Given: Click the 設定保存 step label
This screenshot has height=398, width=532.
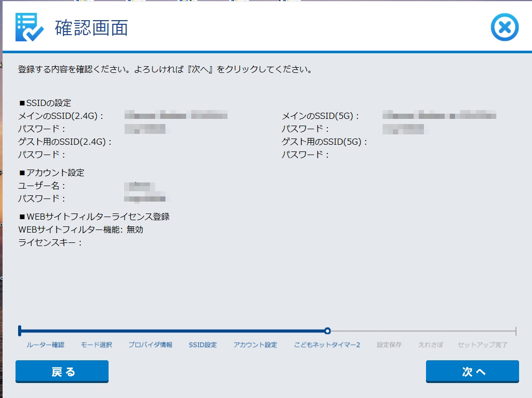Looking at the screenshot, I should click(389, 345).
